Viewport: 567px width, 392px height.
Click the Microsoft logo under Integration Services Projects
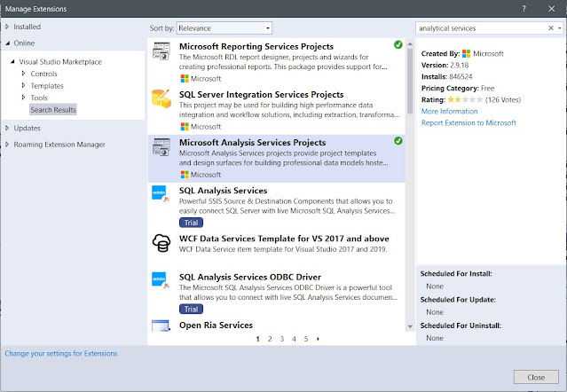(x=185, y=127)
